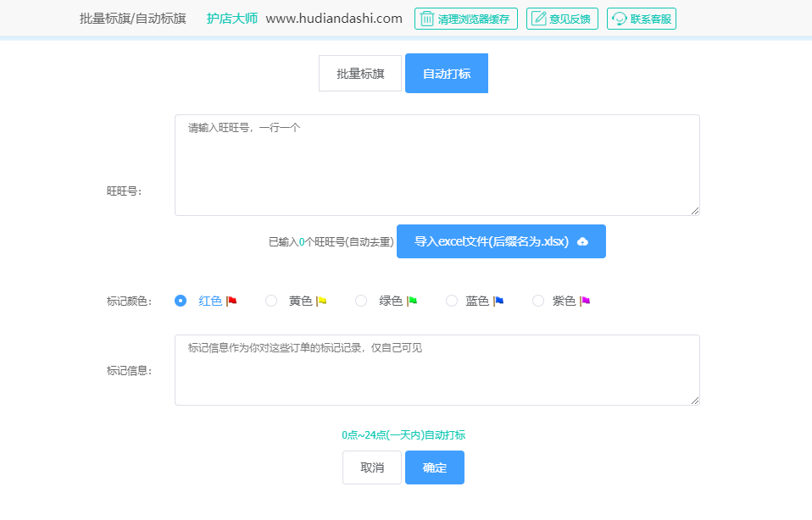Click the 标记信息 remark text area
This screenshot has height=520, width=812.
(x=437, y=370)
